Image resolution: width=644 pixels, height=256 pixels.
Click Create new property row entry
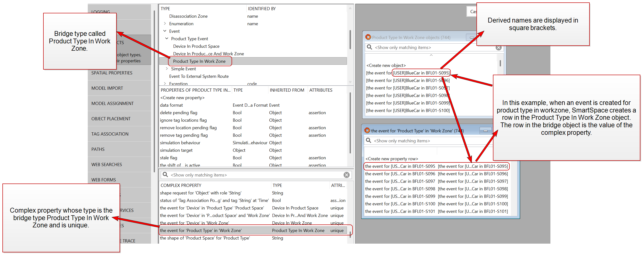pos(392,159)
